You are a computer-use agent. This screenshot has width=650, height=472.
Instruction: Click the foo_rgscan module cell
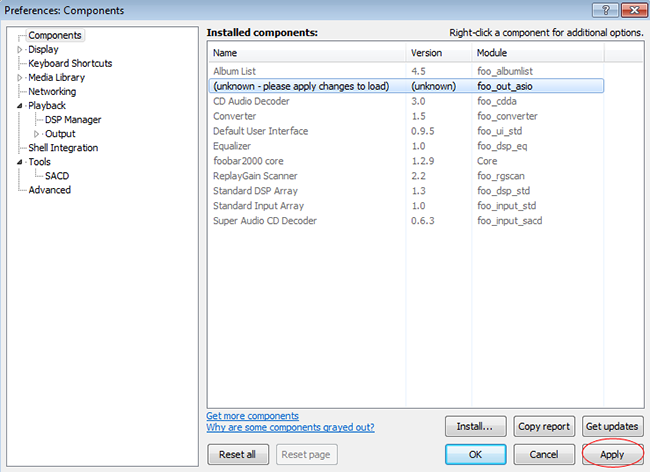pos(501,176)
